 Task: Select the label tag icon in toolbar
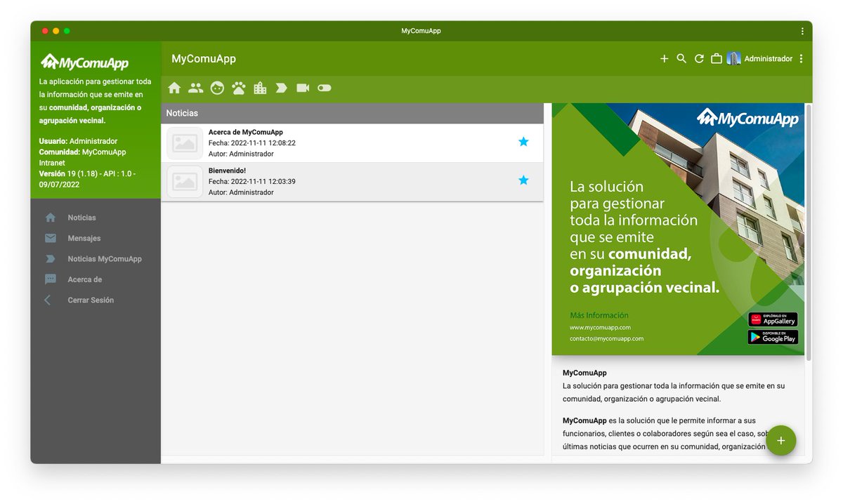pyautogui.click(x=281, y=88)
